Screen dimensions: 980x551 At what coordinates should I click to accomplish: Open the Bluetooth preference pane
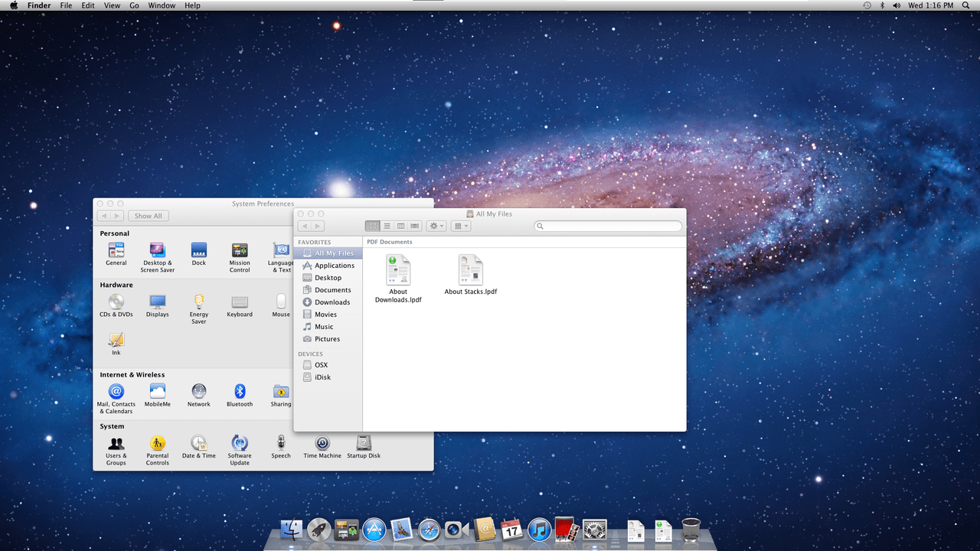tap(240, 396)
